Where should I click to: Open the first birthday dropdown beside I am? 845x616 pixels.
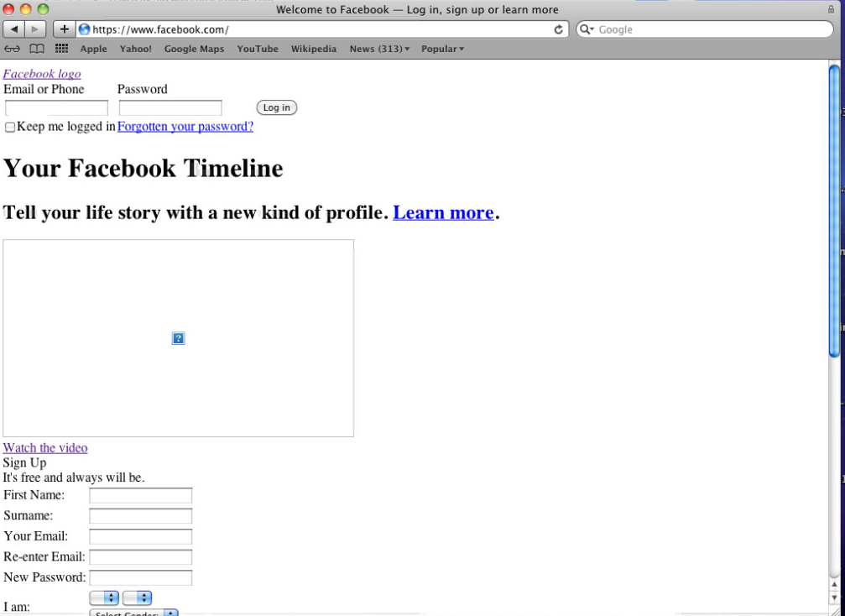(x=104, y=598)
